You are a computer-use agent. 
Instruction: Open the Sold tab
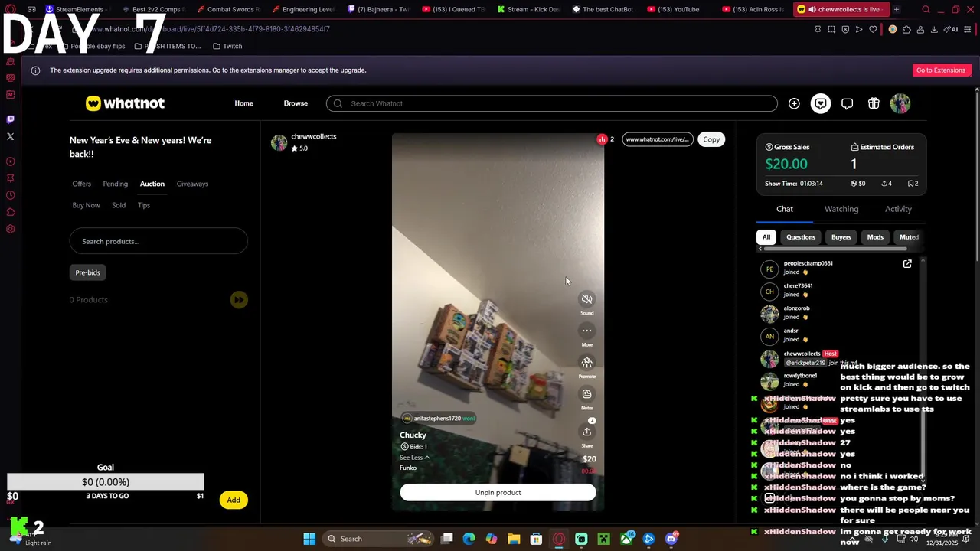click(119, 205)
